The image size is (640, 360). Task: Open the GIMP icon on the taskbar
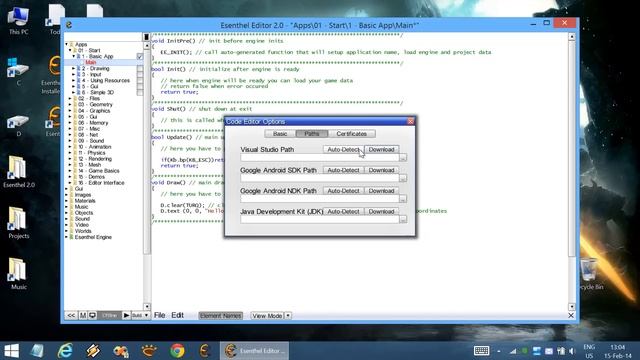[x=149, y=351]
